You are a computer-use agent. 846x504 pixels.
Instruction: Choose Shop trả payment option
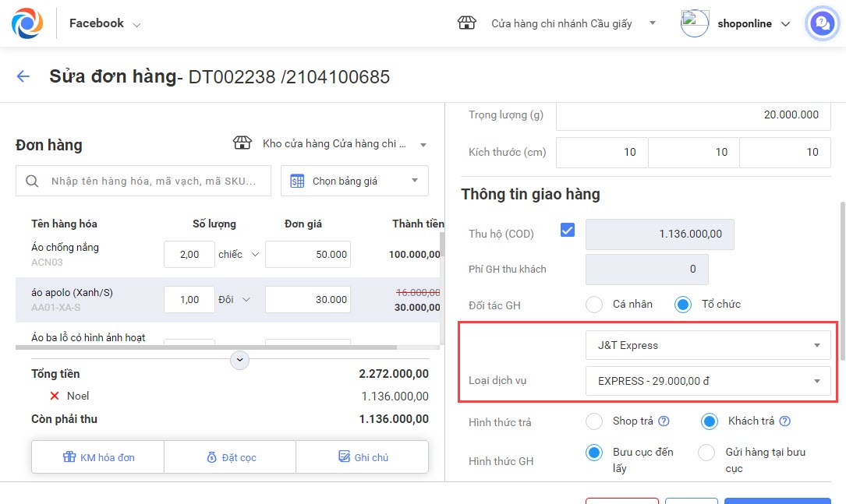point(594,421)
